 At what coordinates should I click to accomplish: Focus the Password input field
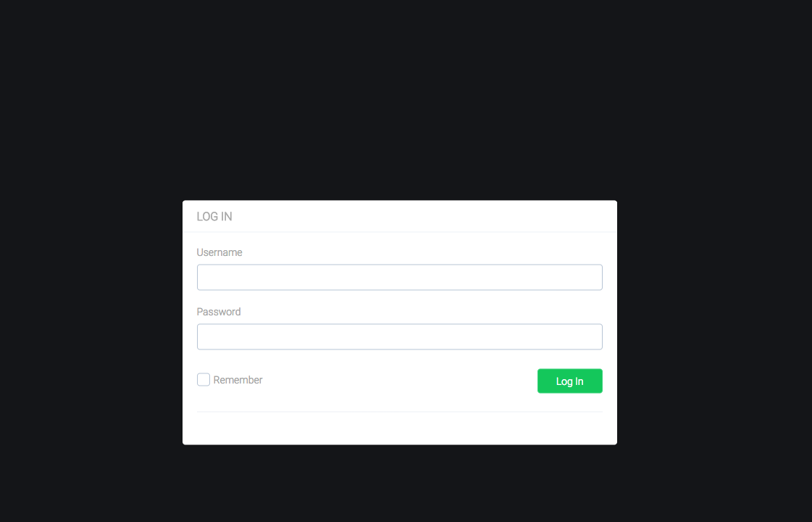pos(399,337)
